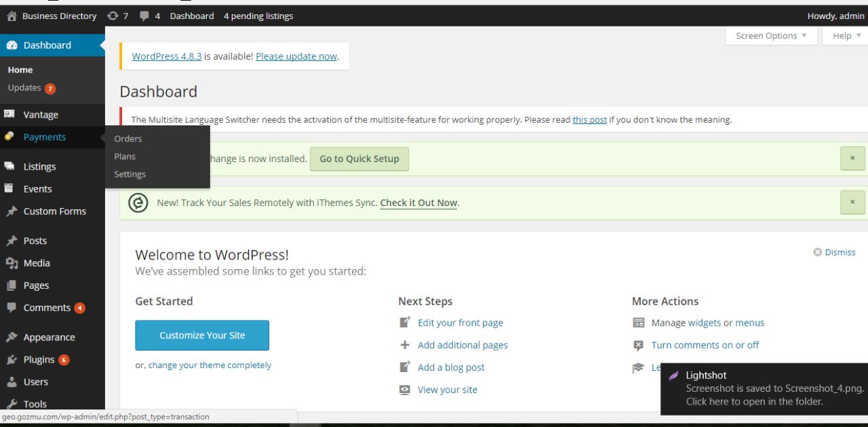
Task: Click the Check it Out Now link
Action: [418, 203]
